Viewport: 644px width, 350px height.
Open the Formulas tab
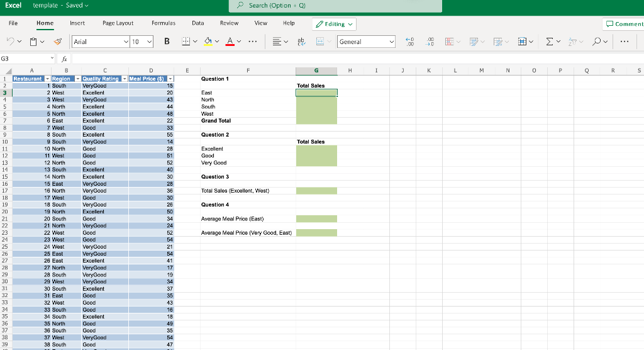[164, 23]
